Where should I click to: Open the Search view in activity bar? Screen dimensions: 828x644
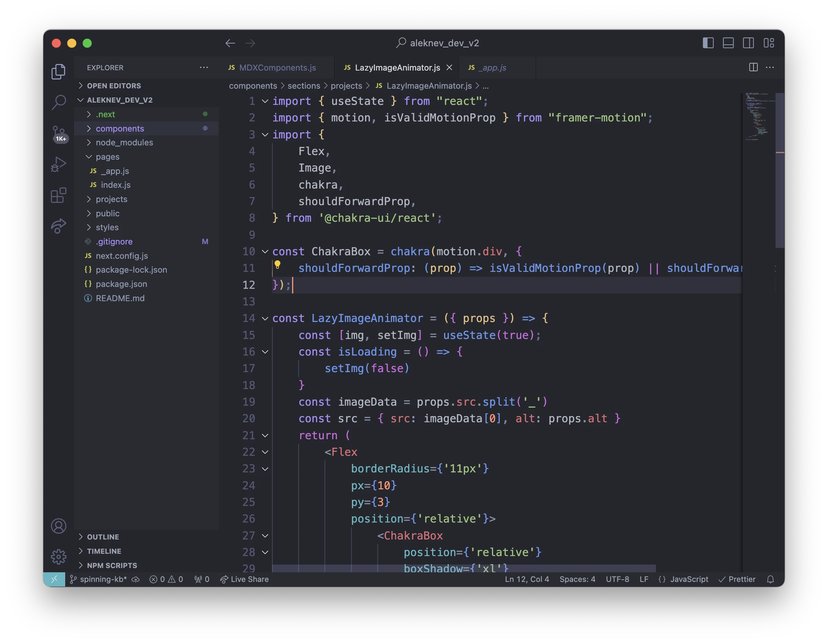pos(59,102)
